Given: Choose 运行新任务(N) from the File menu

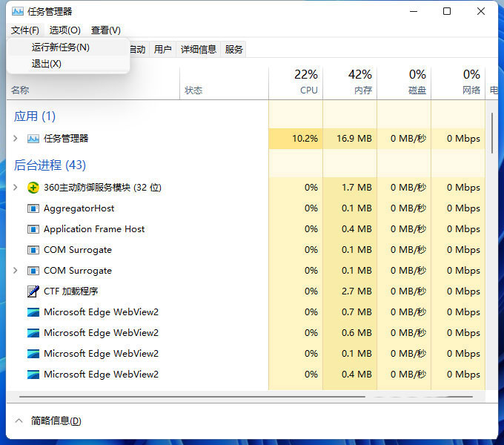Looking at the screenshot, I should coord(61,47).
